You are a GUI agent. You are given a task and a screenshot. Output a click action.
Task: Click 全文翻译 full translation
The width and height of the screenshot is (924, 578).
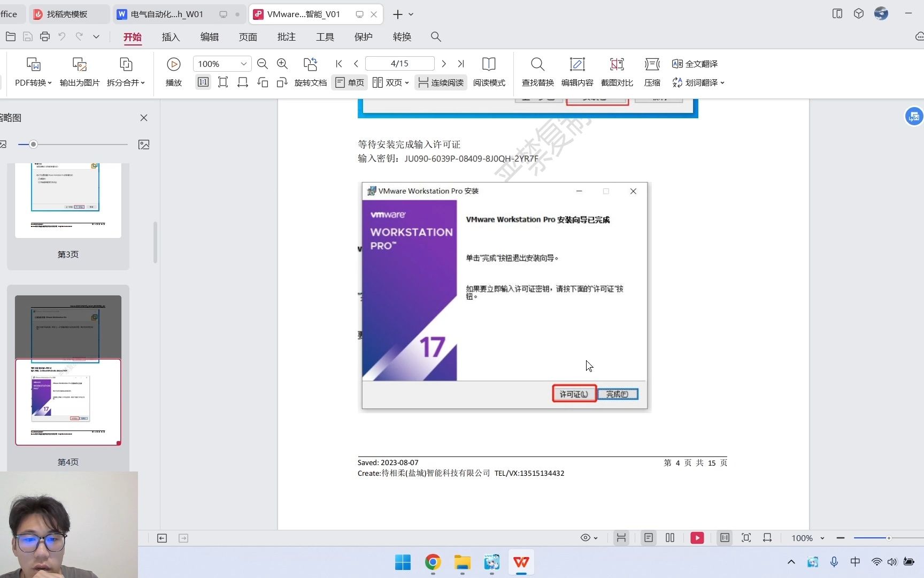coord(695,64)
